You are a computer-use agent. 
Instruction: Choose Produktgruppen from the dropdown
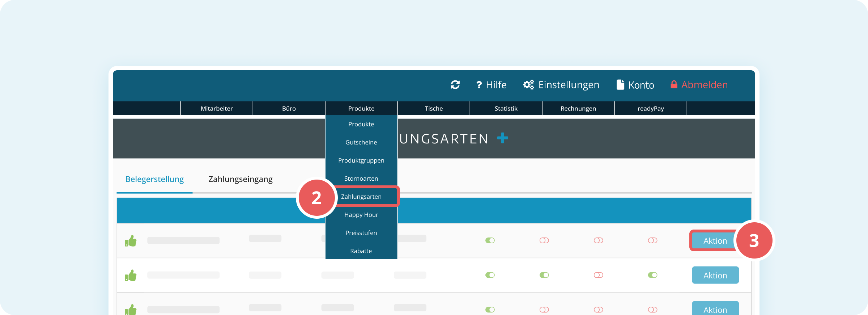361,160
